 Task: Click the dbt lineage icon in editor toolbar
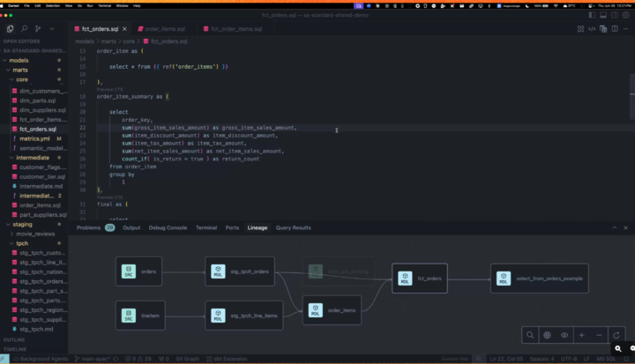(x=580, y=29)
